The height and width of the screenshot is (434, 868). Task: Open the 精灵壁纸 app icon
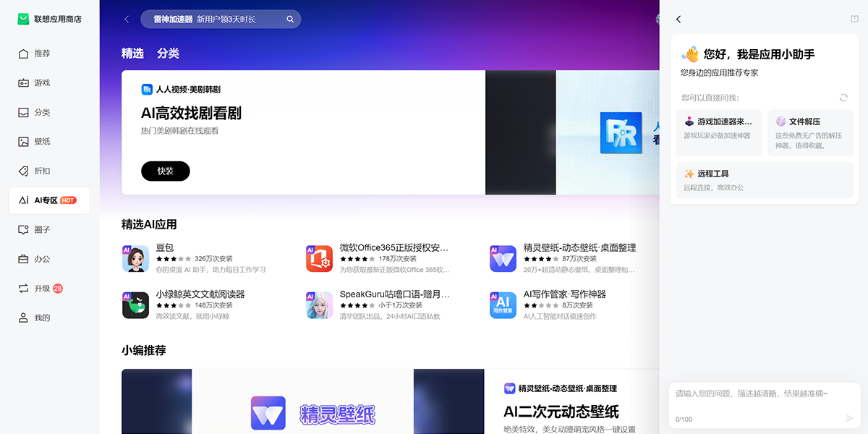[503, 259]
